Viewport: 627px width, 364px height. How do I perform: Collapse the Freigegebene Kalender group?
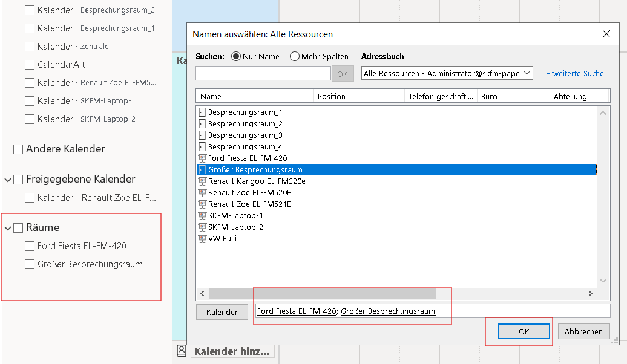pyautogui.click(x=8, y=180)
